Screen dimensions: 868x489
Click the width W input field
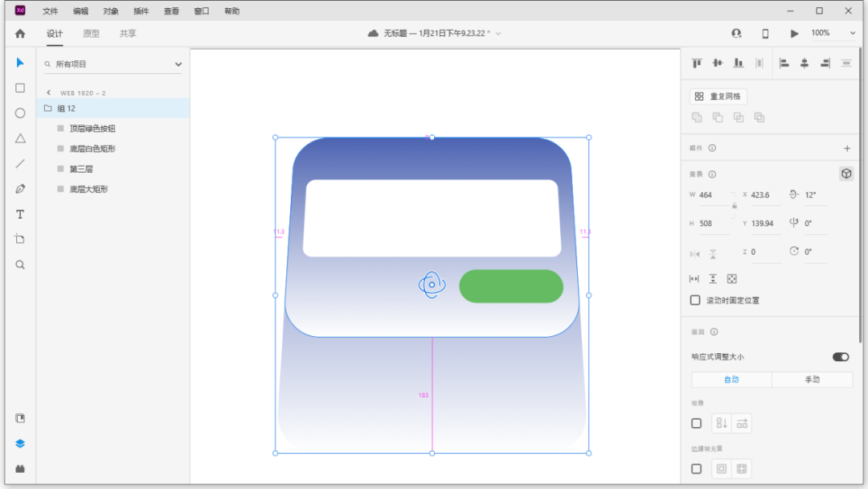pos(713,195)
